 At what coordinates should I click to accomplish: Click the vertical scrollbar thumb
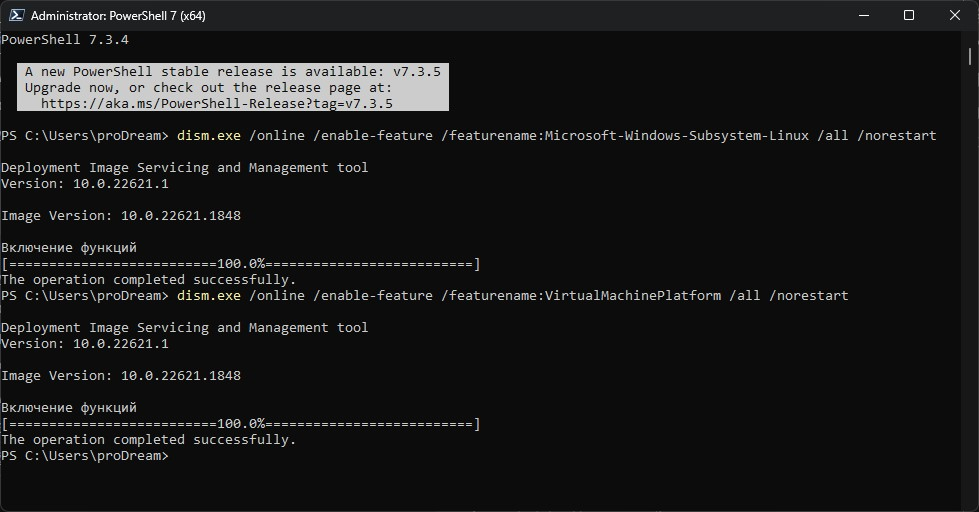point(970,57)
